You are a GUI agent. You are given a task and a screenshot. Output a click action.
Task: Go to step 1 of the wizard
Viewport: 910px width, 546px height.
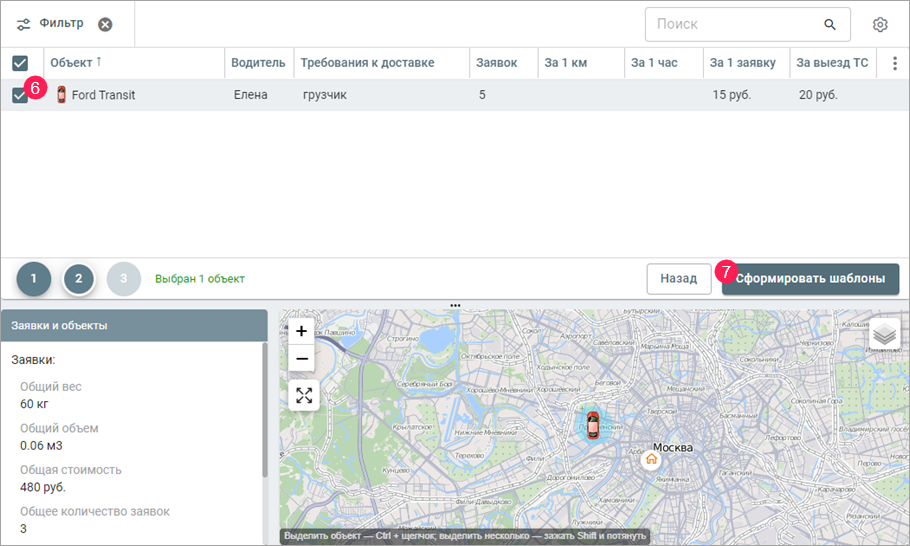[34, 279]
